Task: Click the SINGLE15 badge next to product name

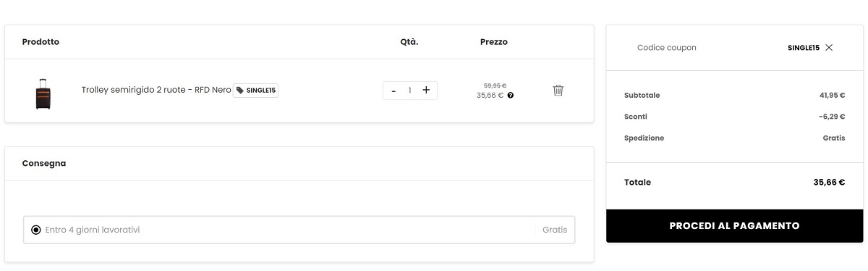Action: [256, 91]
